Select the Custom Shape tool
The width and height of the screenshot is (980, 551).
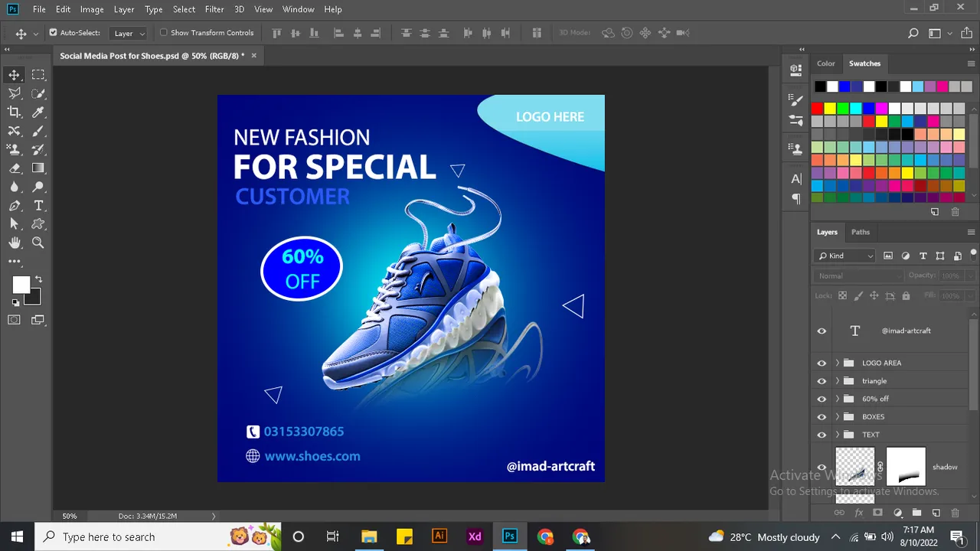click(x=38, y=224)
